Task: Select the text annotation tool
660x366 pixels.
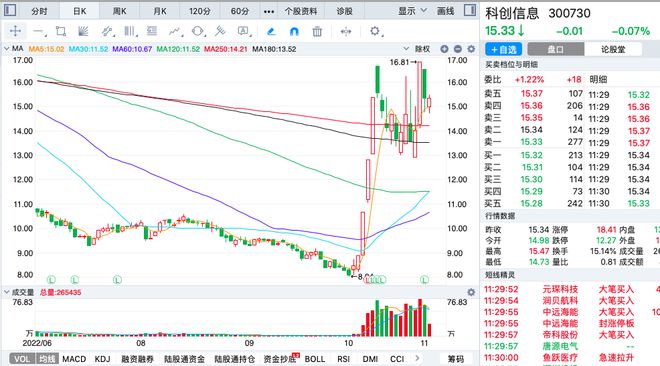Action: [243, 31]
